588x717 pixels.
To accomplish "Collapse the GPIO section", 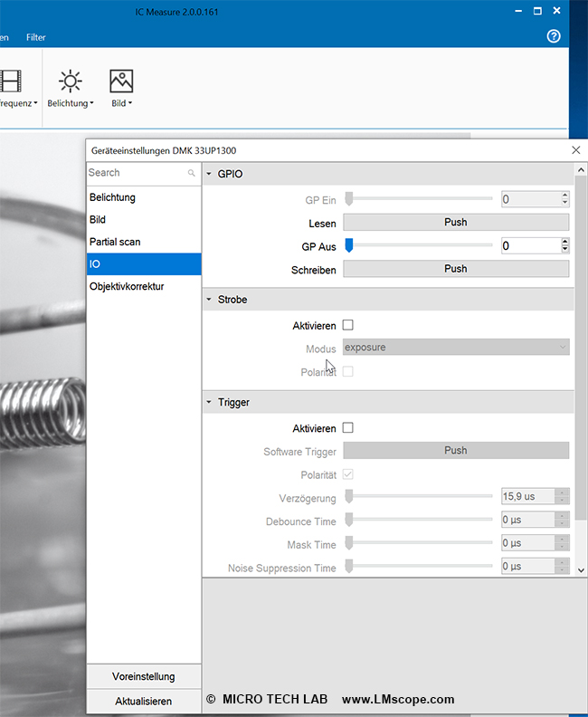I will point(210,174).
